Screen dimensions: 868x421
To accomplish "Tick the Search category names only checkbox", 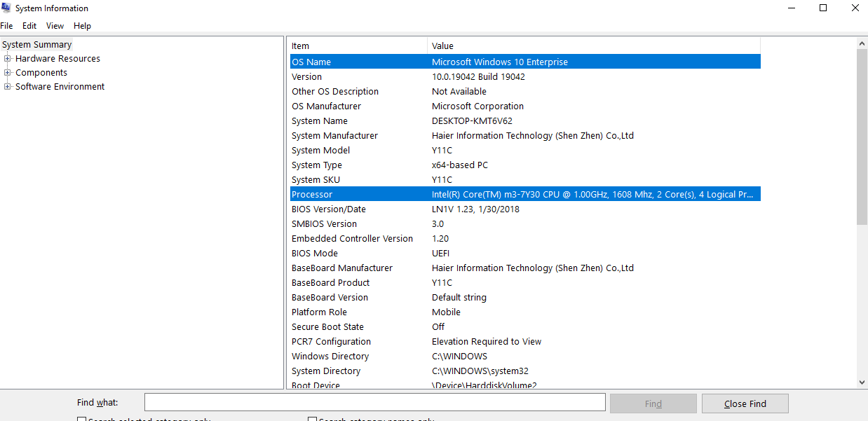I will coord(313,419).
